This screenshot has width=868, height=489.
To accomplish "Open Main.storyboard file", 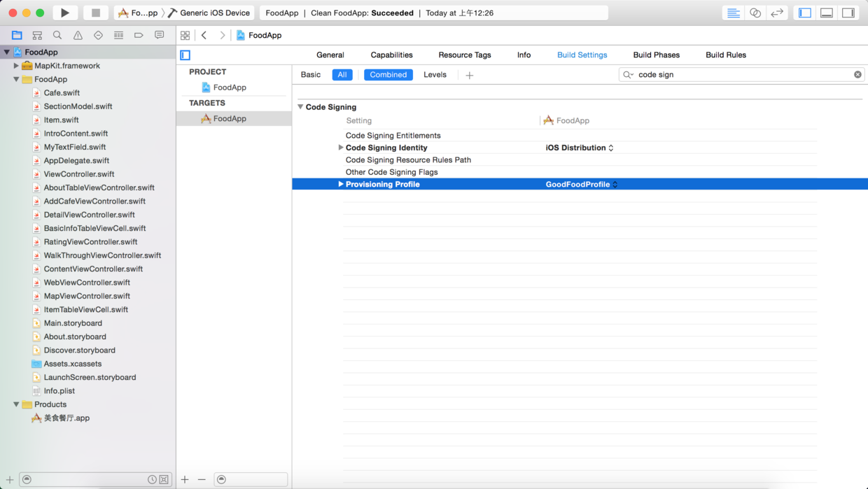I will 73,323.
